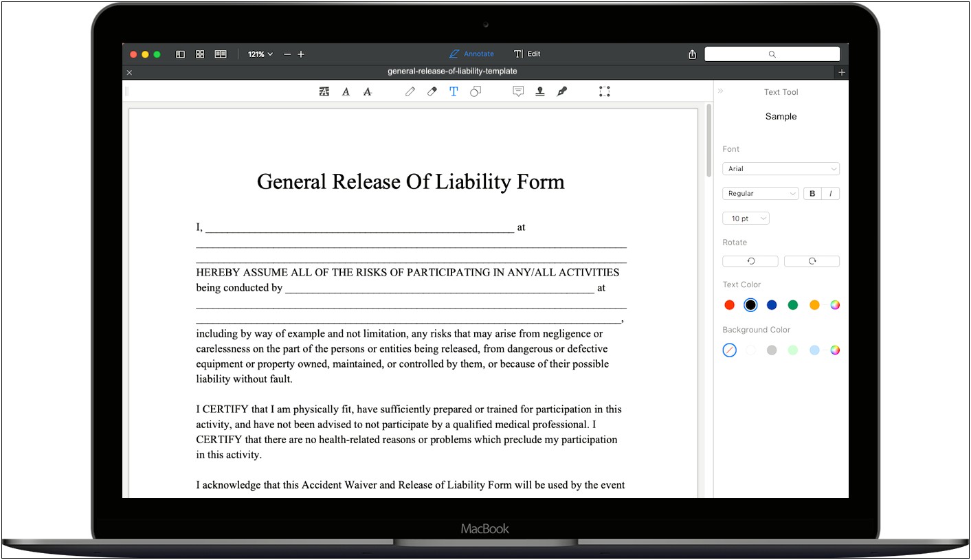Open the 10 pt font size dropdown
This screenshot has height=560, width=971.
[x=746, y=219]
